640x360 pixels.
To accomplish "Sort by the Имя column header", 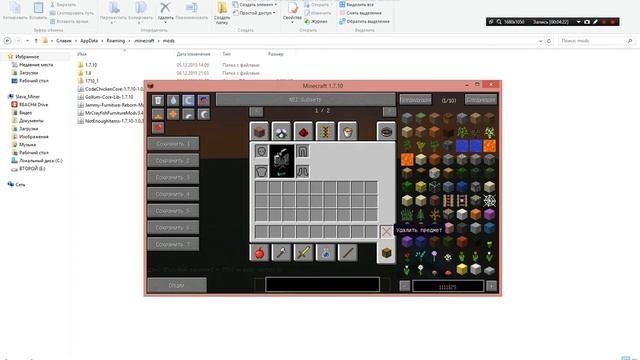I will 82,54.
